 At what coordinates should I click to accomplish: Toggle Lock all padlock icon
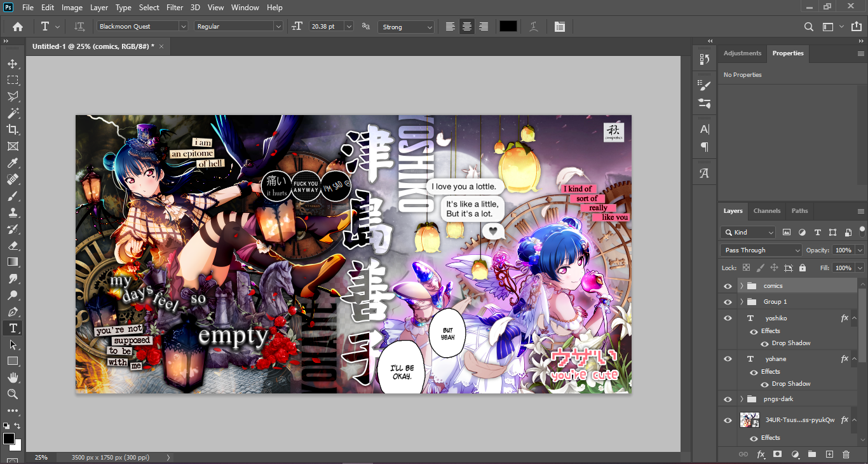[803, 268]
